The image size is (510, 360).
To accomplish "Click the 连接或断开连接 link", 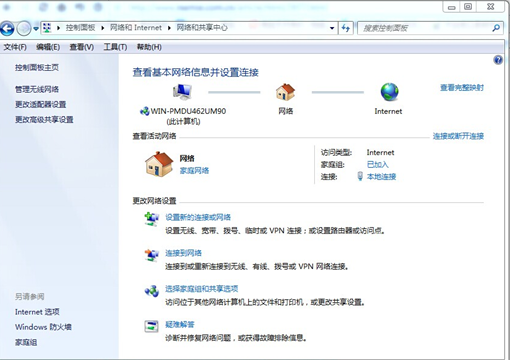I will click(x=458, y=136).
